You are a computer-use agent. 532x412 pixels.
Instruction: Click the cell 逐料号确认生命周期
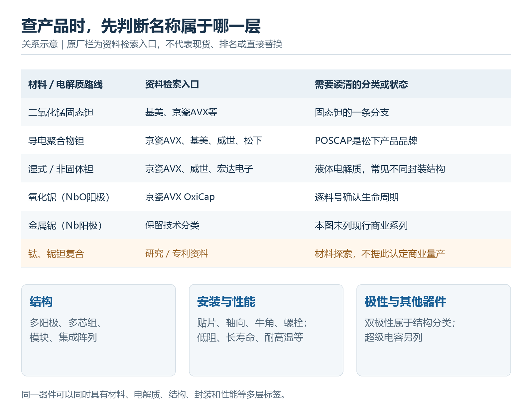click(x=357, y=197)
